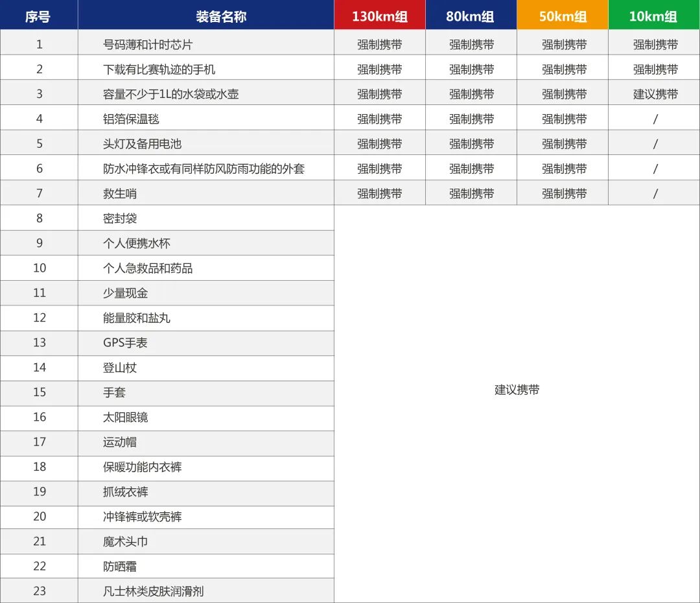This screenshot has height=603, width=700.
Task: Click 凡士林类皮肤润滑剂 equipment name
Action: pyautogui.click(x=153, y=591)
